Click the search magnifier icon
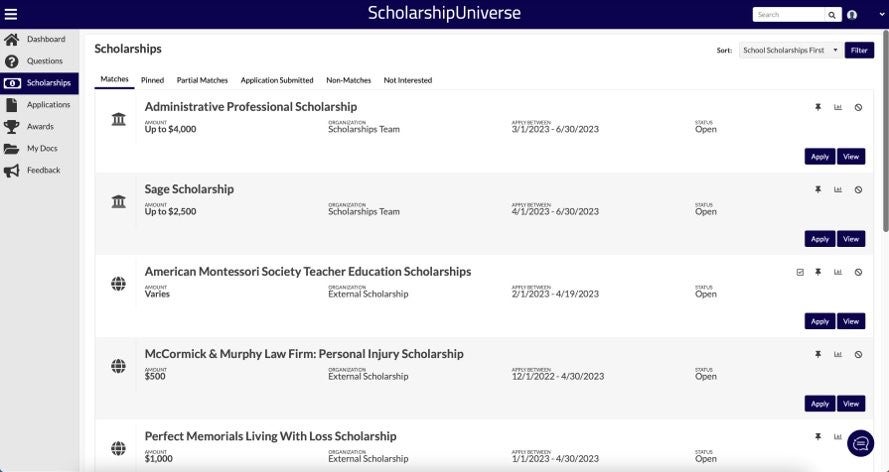 (832, 15)
